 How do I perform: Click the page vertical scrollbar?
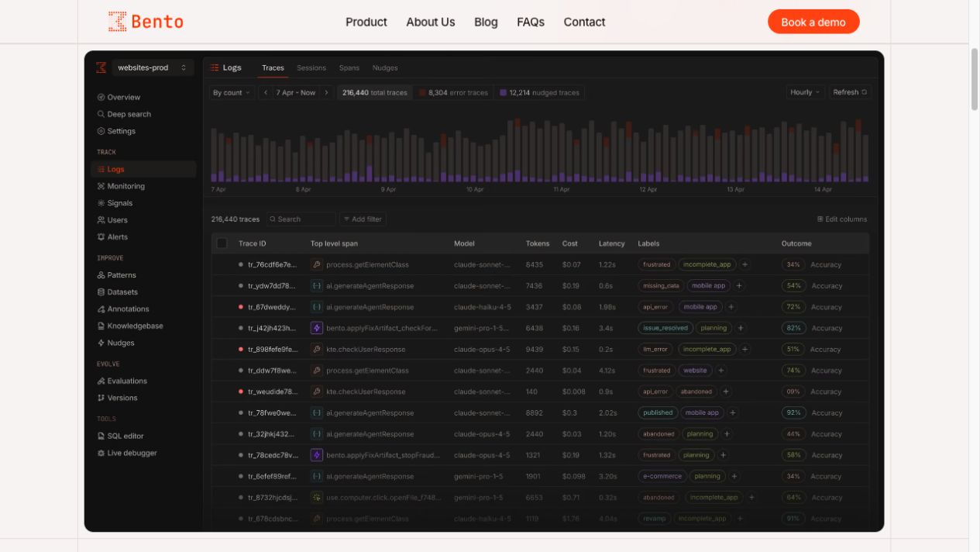click(x=975, y=79)
